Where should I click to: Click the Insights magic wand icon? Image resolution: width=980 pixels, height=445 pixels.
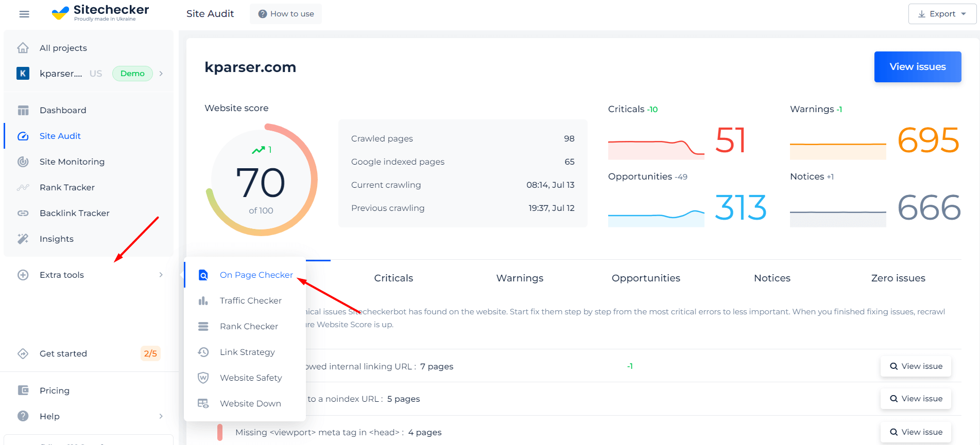coord(23,239)
